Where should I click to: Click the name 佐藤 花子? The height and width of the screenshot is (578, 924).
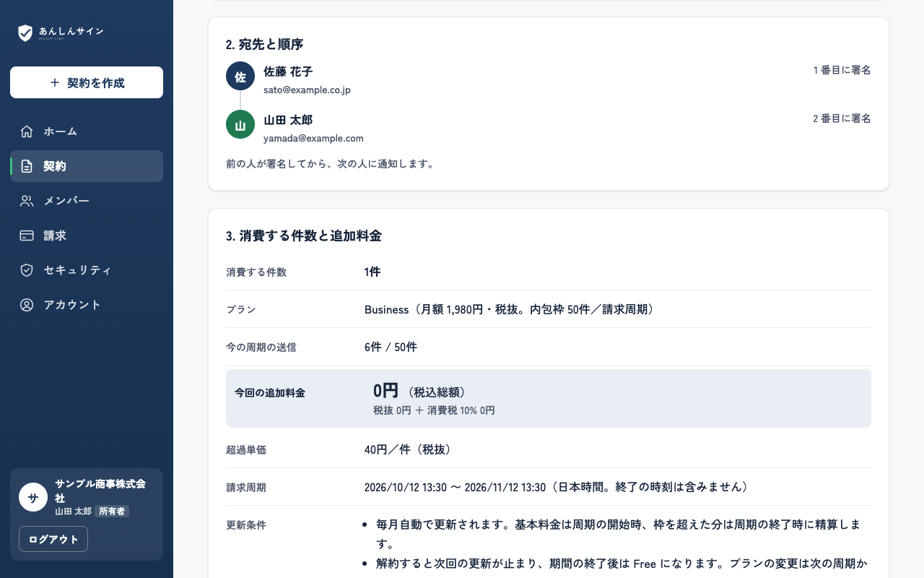point(288,72)
